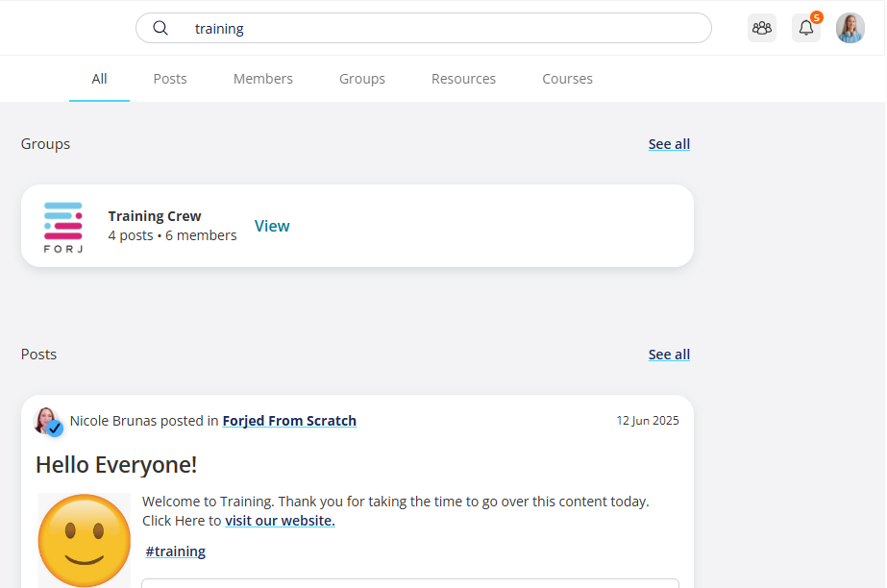Select the All tab
The height and width of the screenshot is (588, 887).
[x=99, y=79]
